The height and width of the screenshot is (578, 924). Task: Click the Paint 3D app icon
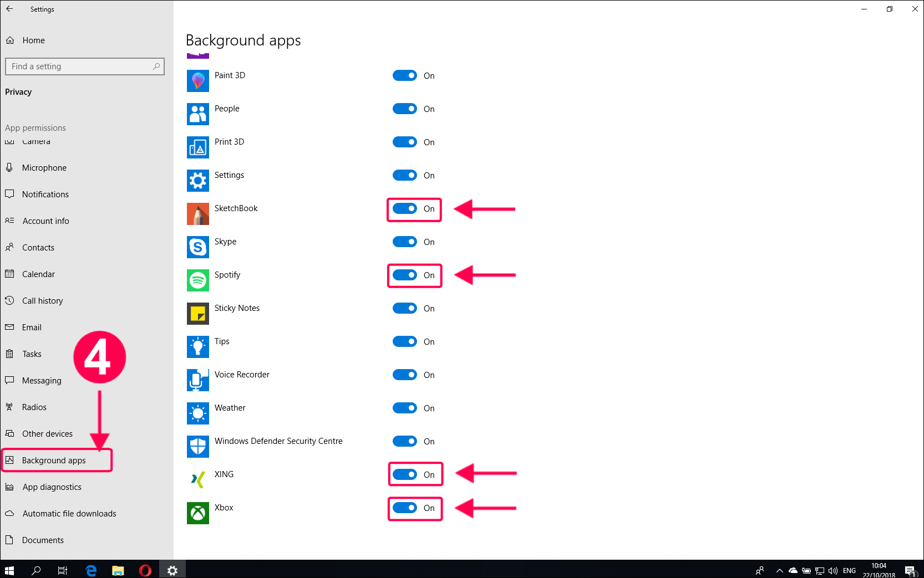click(198, 81)
